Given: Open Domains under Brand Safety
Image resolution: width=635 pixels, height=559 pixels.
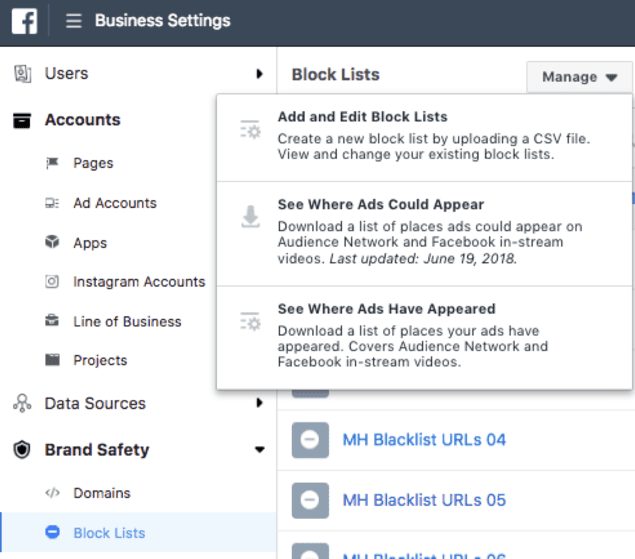Looking at the screenshot, I should click(x=101, y=493).
